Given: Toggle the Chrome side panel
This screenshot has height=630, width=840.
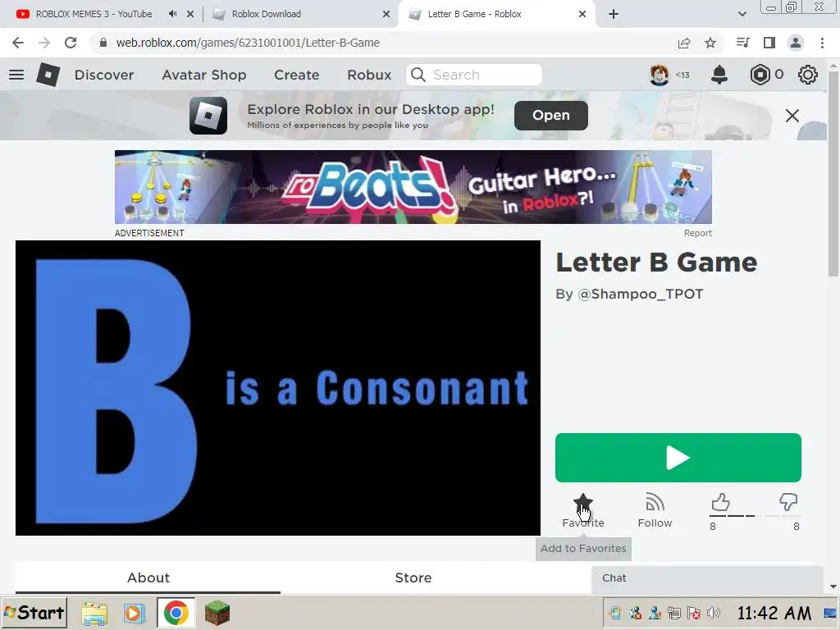Looking at the screenshot, I should point(769,43).
